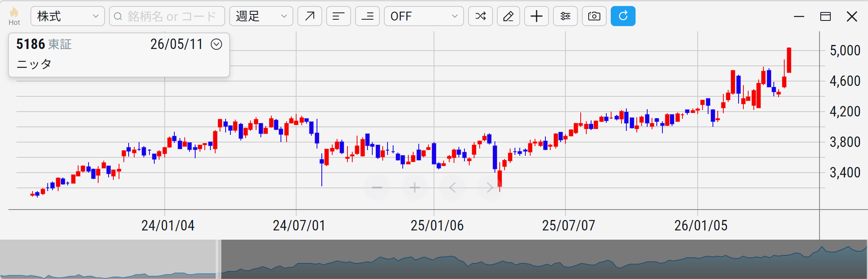The width and height of the screenshot is (868, 279).
Task: Zoom out chart with minus button
Action: [377, 187]
